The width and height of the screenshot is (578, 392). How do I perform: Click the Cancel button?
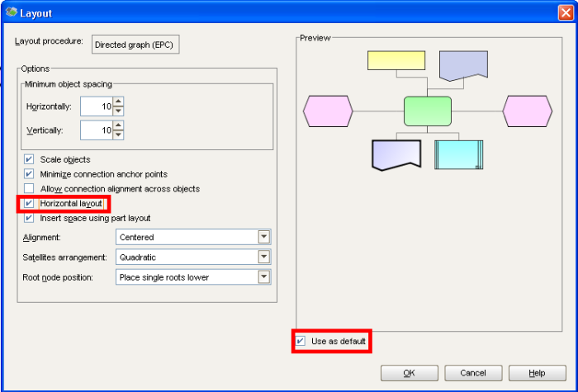click(473, 373)
